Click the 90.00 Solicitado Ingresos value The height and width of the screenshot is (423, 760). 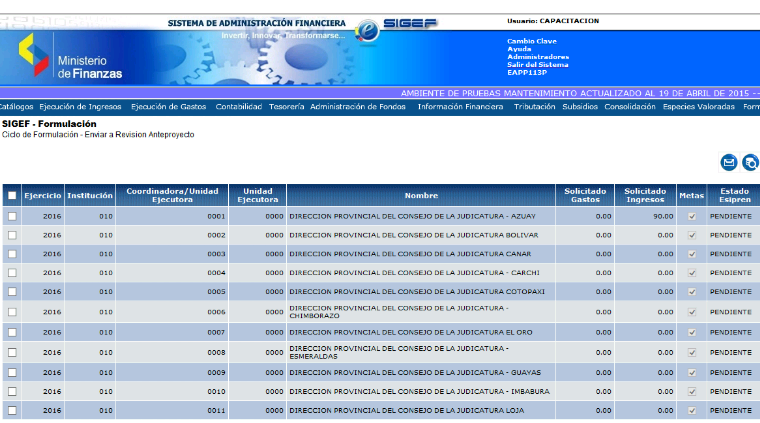[663, 216]
